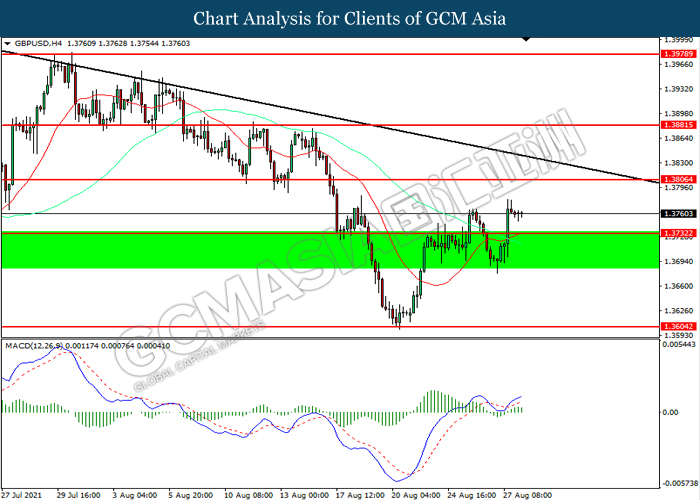
Task: Click the 1.39990 value on price scale
Action: coord(677,41)
